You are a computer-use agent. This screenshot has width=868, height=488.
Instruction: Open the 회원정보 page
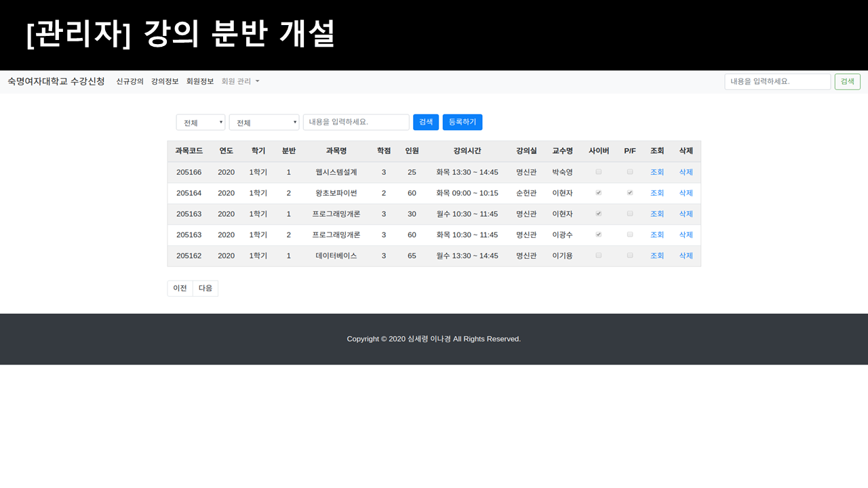[200, 81]
